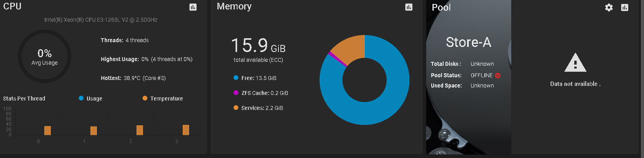644x158 pixels.
Task: Click the red OFFLINE status icon
Action: 498,76
